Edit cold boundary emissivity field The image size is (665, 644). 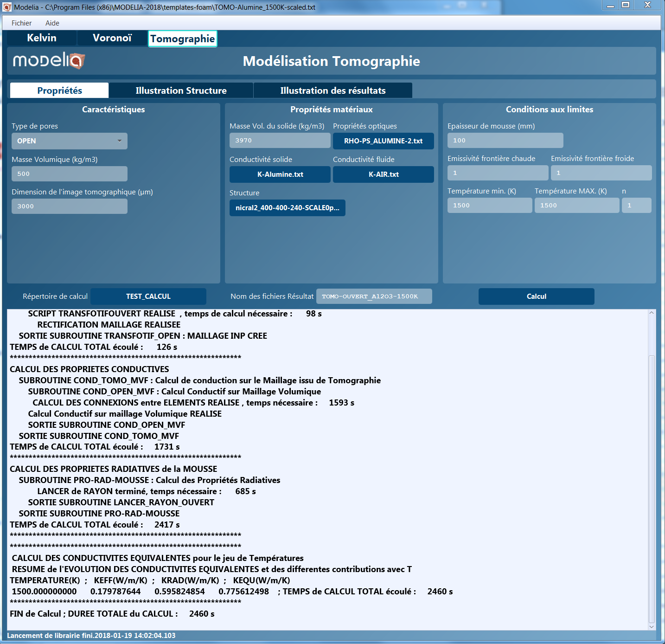pyautogui.click(x=601, y=173)
